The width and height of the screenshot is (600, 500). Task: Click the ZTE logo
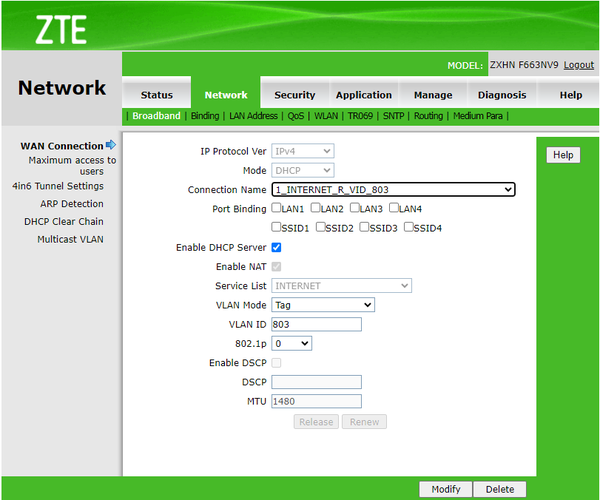61,31
